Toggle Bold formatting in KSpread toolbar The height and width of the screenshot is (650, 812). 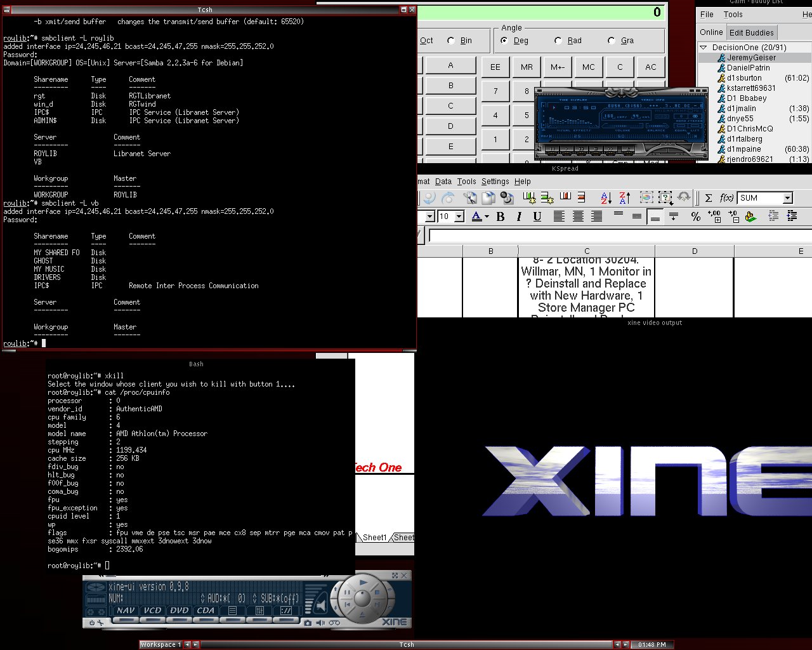point(501,216)
